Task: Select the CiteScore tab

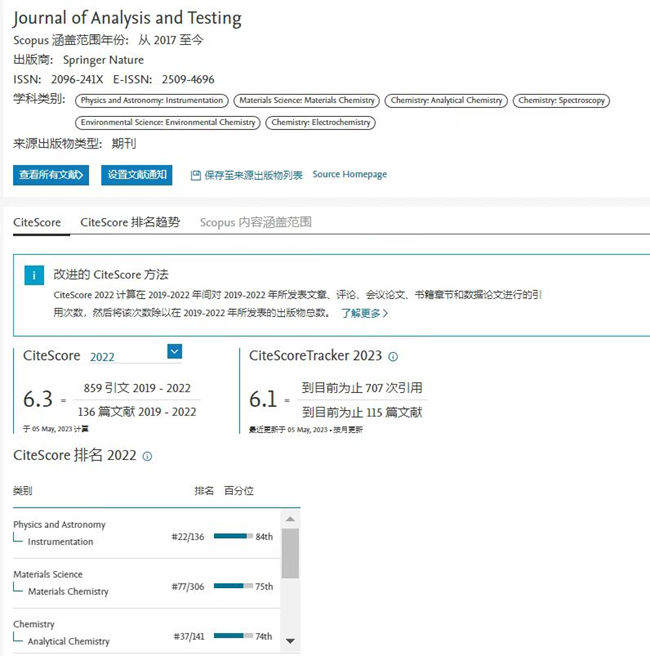Action: click(37, 222)
